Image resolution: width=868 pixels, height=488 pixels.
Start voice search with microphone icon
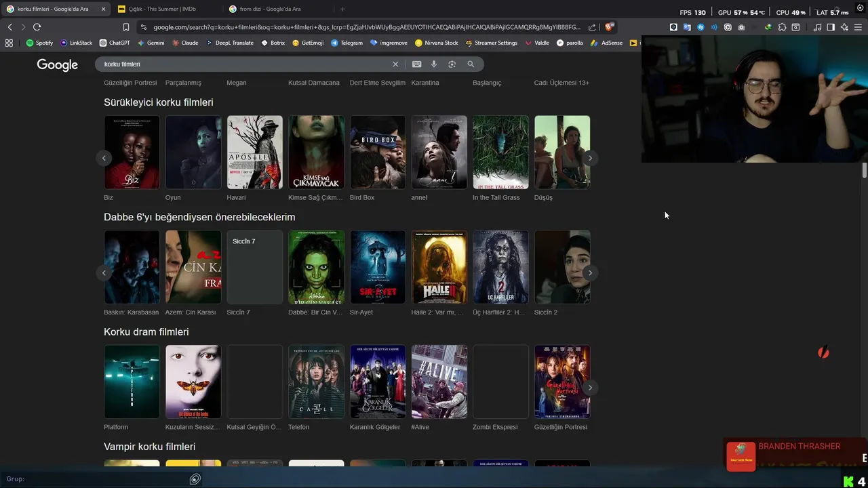click(x=434, y=64)
